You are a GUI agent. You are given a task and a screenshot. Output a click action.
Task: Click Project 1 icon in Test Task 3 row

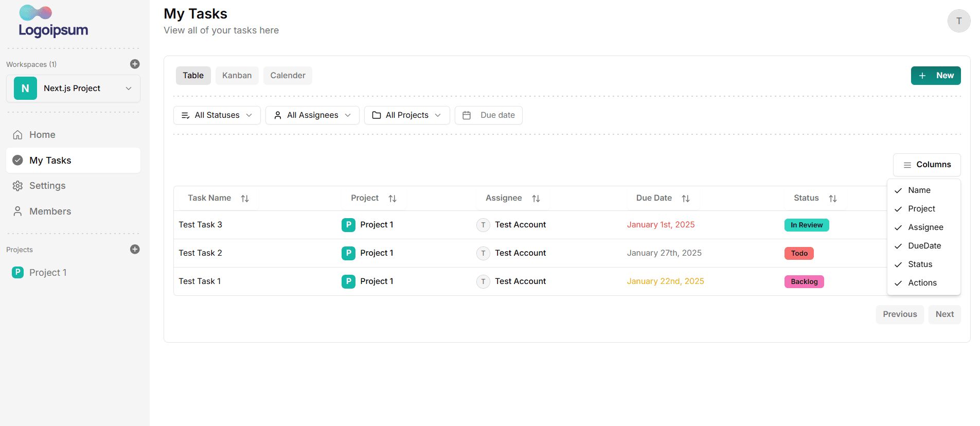coord(348,225)
